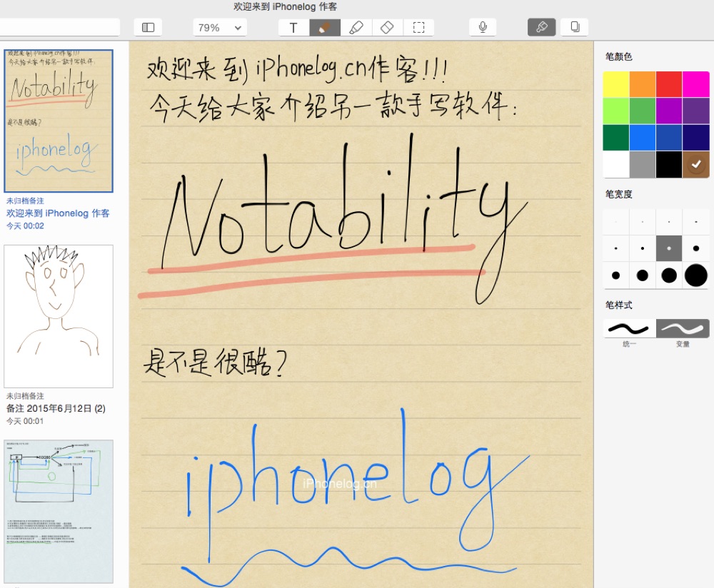Select the Highlighter tool
The image size is (714, 588).
coord(356,27)
